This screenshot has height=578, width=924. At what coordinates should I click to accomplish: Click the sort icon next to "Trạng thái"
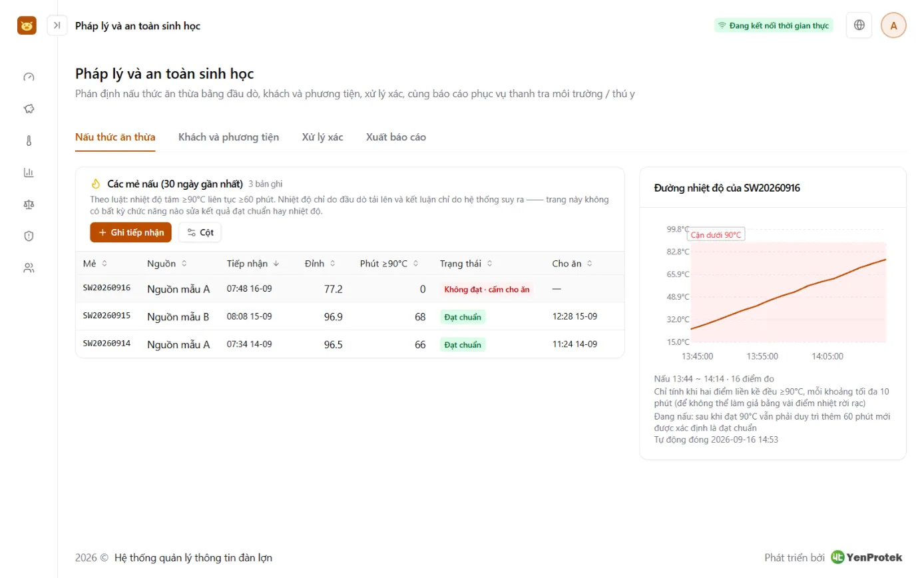click(x=490, y=264)
